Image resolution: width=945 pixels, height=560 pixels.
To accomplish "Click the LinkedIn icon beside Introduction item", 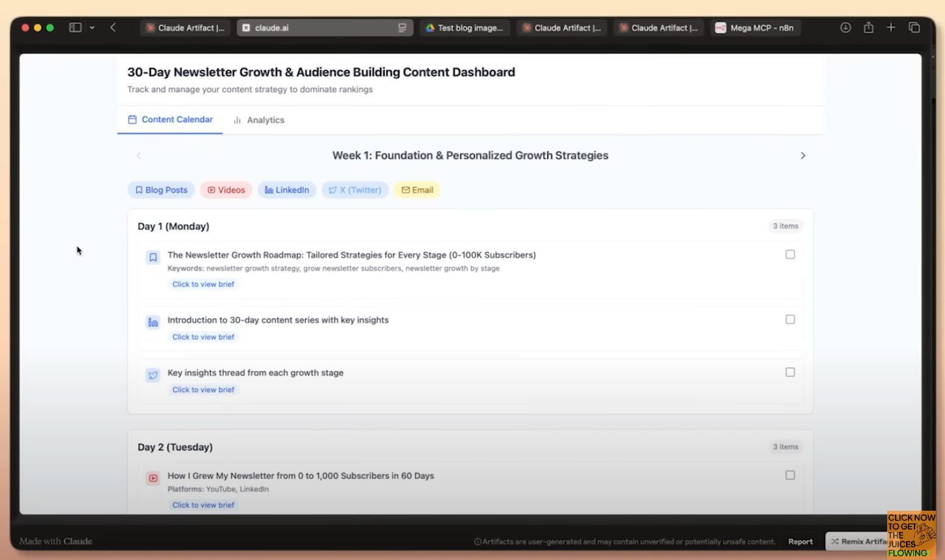I will (153, 322).
